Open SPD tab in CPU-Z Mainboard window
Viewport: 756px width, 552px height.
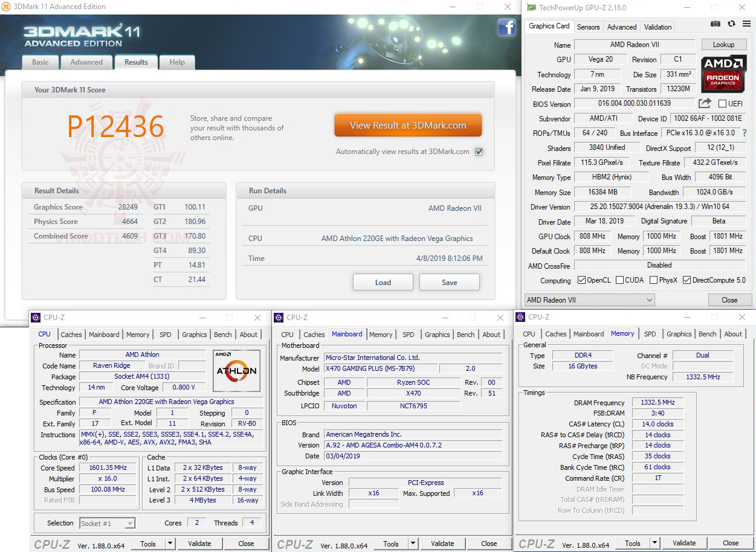pos(409,335)
